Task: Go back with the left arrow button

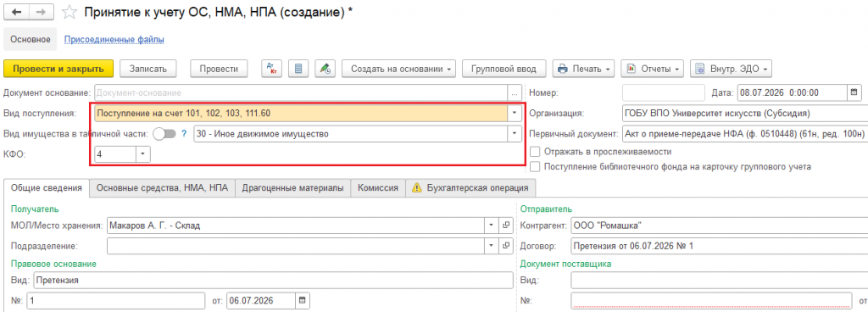Action: pyautogui.click(x=16, y=12)
